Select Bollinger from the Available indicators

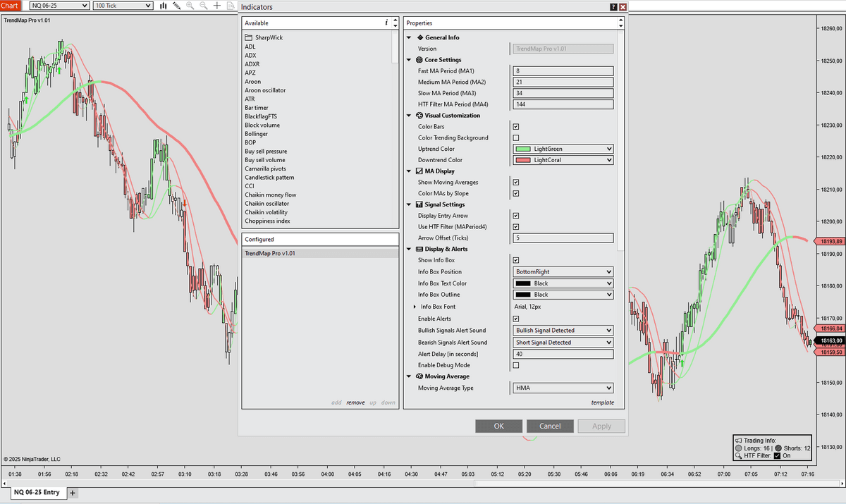click(256, 134)
